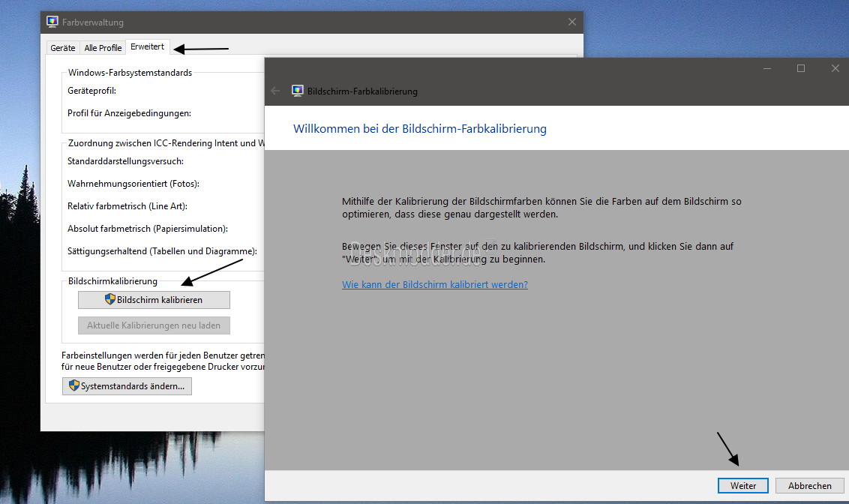Click 'Wahrnehmungsorientiert (Fotos):' label
Screen dimensions: 849x504
click(x=133, y=184)
